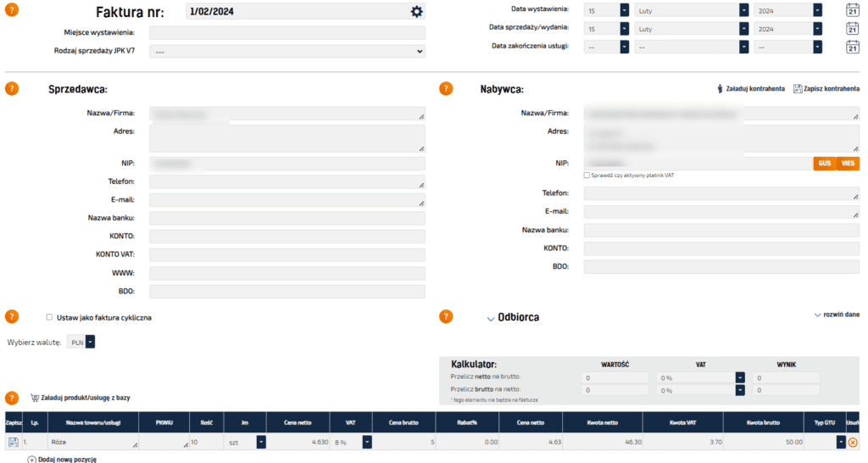This screenshot has height=463, width=868.
Task: Click Załaduj kontrahenta link
Action: point(750,88)
